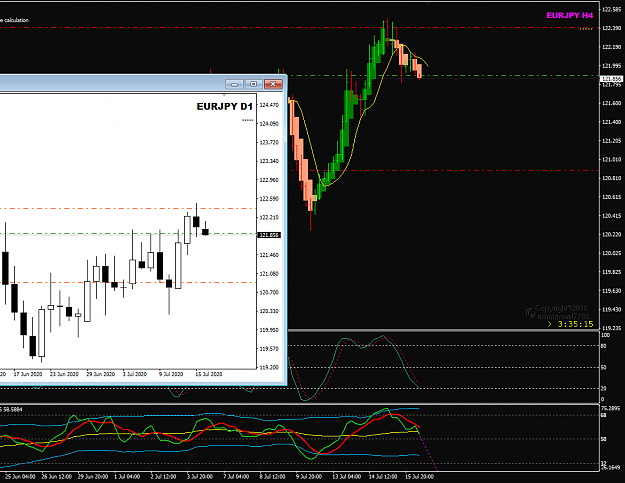Click the 15 Jul 20:00 time label
The width and height of the screenshot is (625, 483).
419,477
